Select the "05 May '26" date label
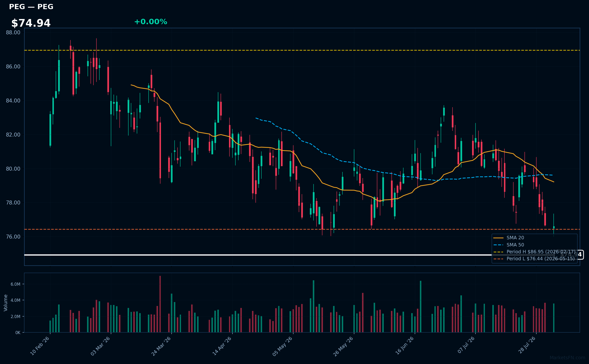The height and width of the screenshot is (364, 589). (282, 346)
